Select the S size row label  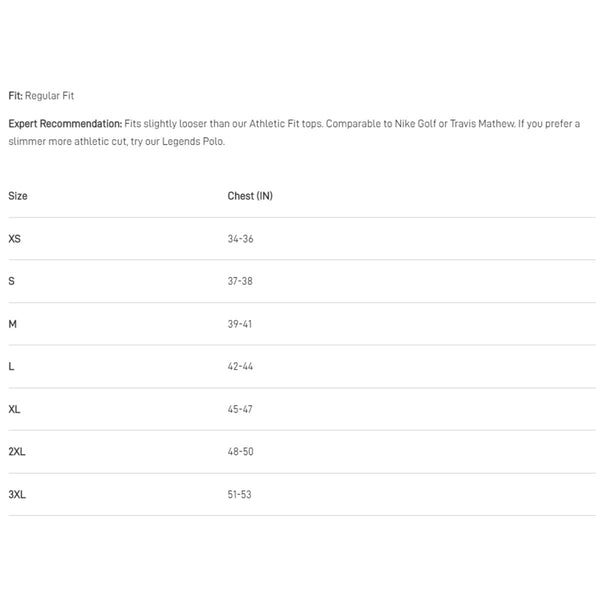click(x=12, y=281)
